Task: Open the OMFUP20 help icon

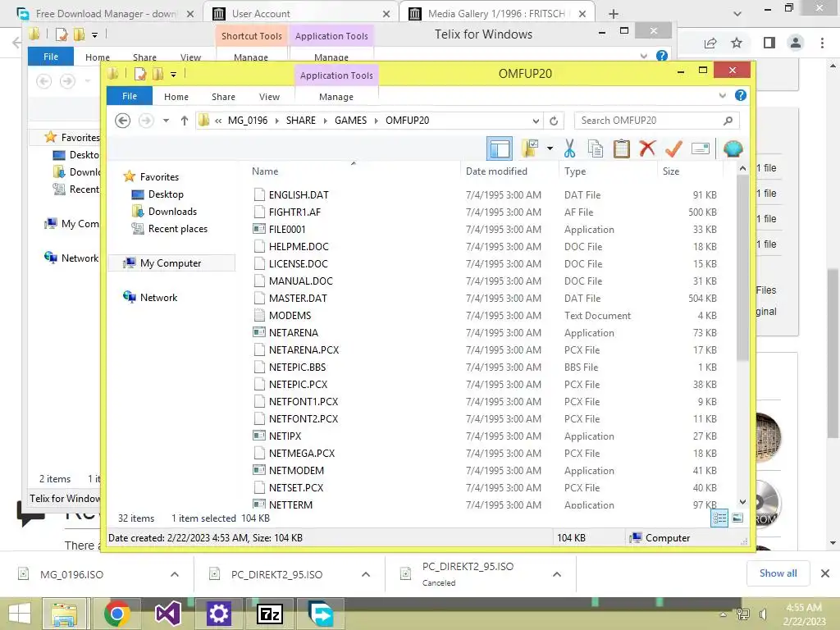Action: (x=741, y=95)
